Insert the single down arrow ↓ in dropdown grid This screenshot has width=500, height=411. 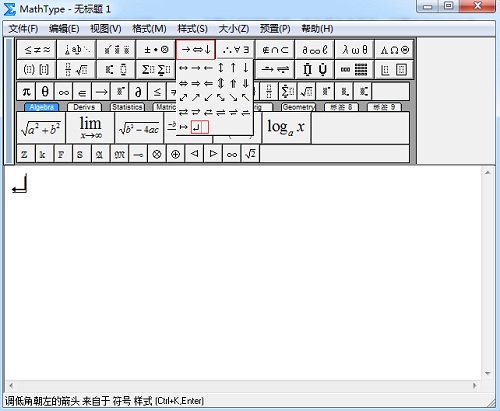[246, 68]
